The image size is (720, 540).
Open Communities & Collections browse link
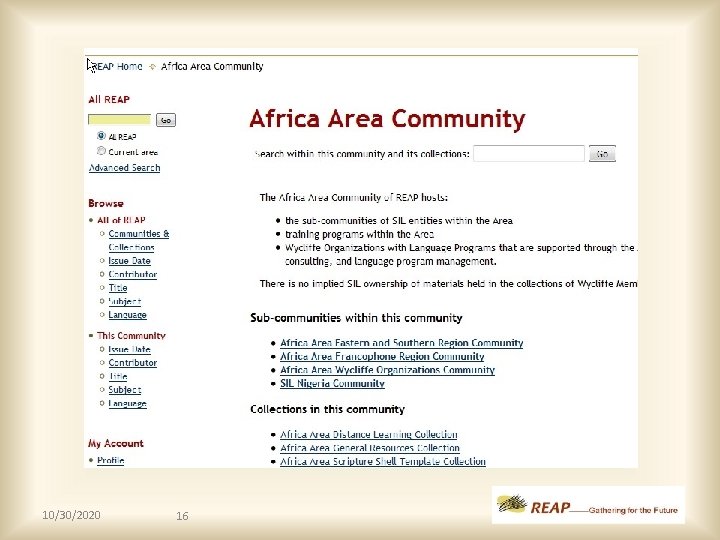[x=139, y=240]
